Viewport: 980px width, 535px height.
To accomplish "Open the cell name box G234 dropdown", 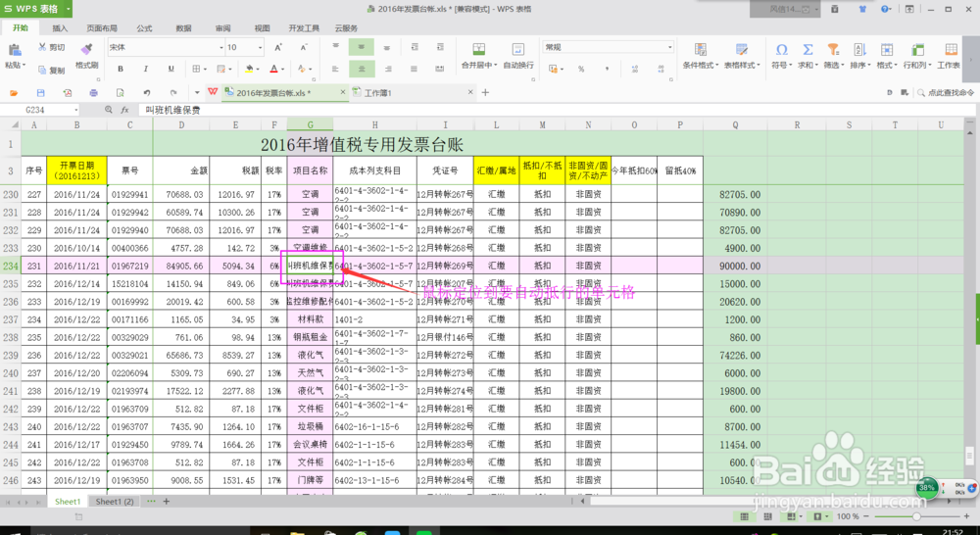I will (76, 110).
